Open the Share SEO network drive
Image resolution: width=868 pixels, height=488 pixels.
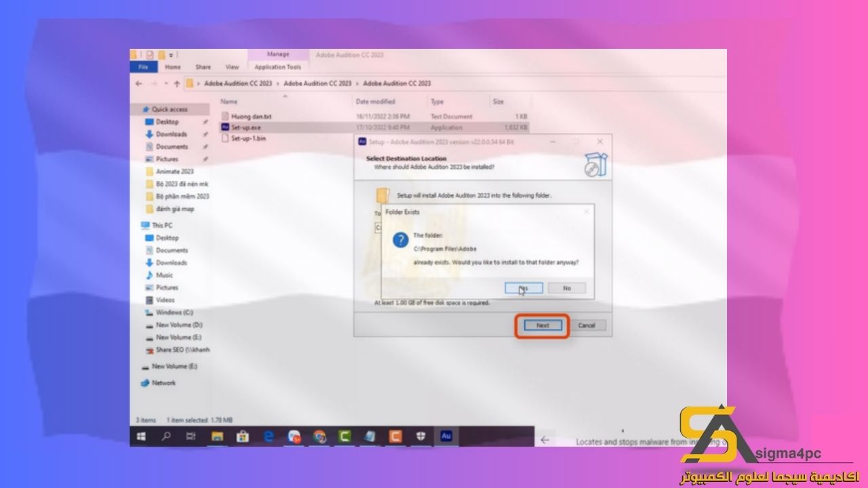coord(182,350)
